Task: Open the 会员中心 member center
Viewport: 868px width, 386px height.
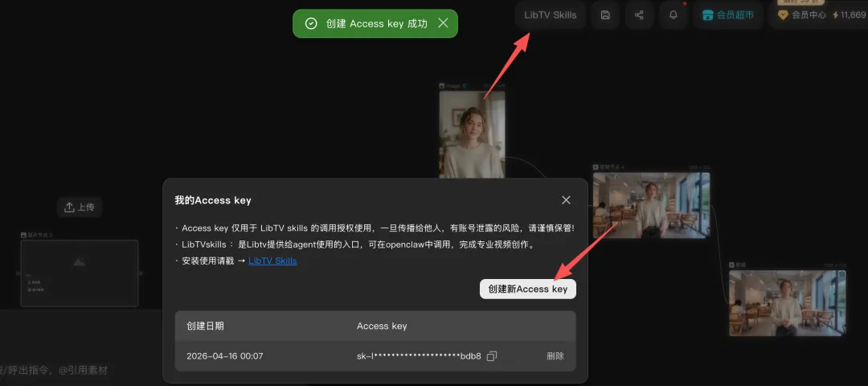Action: pyautogui.click(x=801, y=15)
